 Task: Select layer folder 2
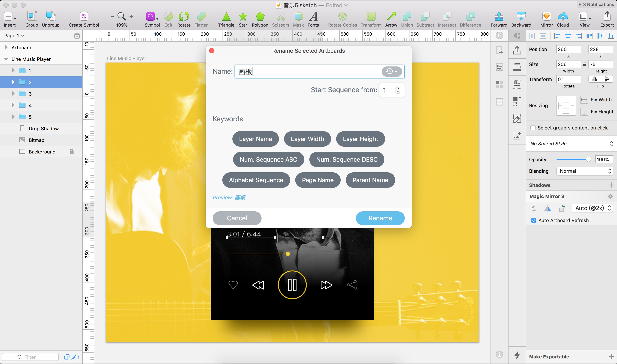(x=41, y=82)
